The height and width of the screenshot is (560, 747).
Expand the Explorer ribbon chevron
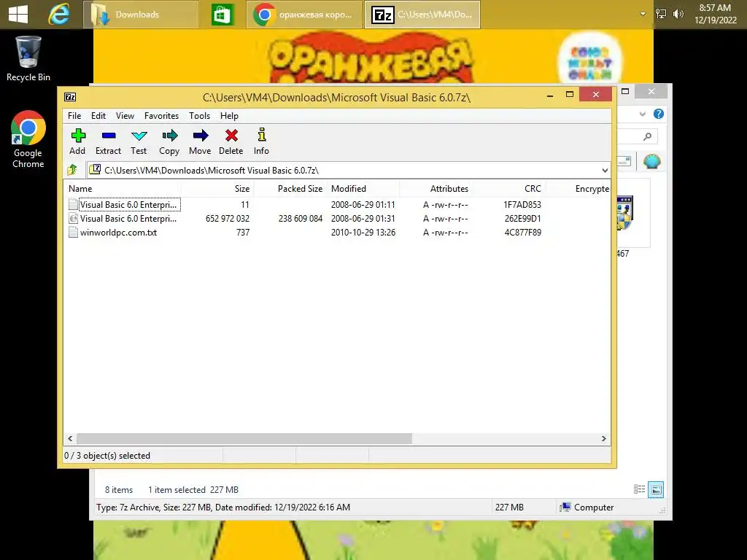click(642, 114)
